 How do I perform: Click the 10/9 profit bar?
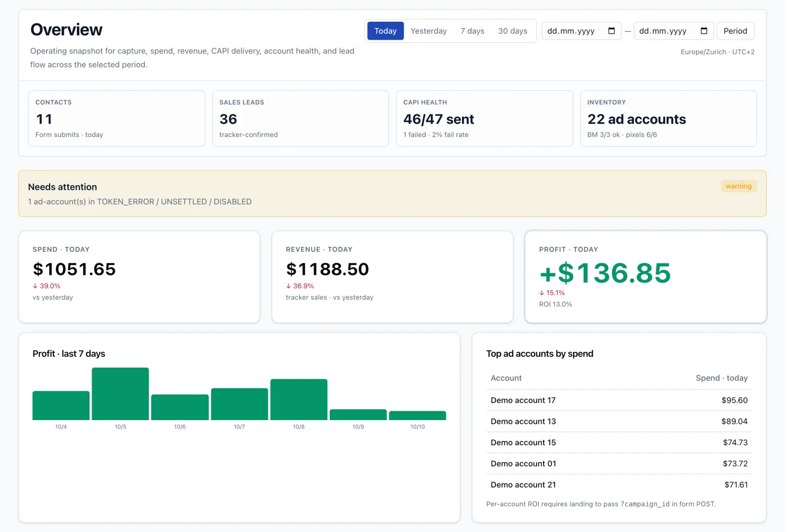point(358,415)
